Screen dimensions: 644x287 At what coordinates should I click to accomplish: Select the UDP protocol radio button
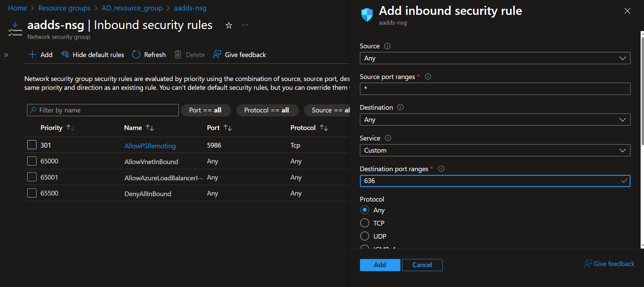point(365,236)
